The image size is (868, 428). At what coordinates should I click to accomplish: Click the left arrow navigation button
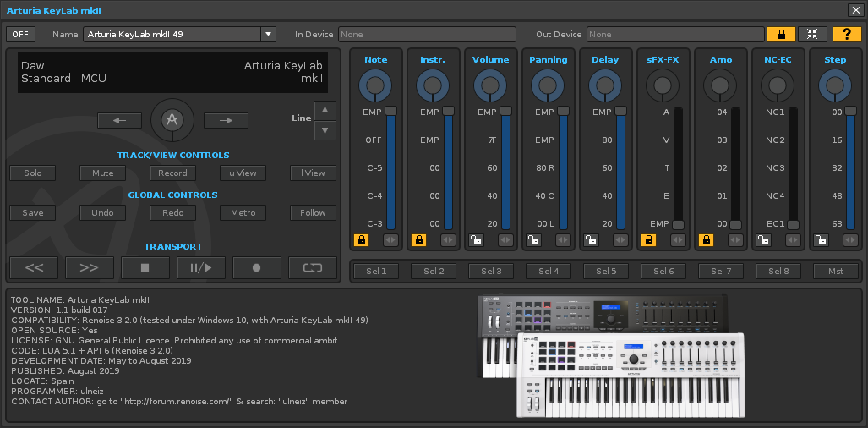pyautogui.click(x=119, y=120)
